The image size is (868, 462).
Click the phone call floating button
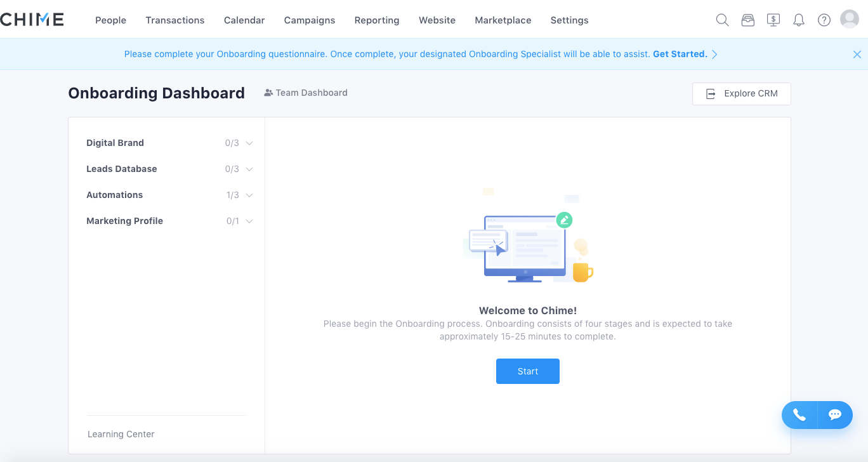799,415
